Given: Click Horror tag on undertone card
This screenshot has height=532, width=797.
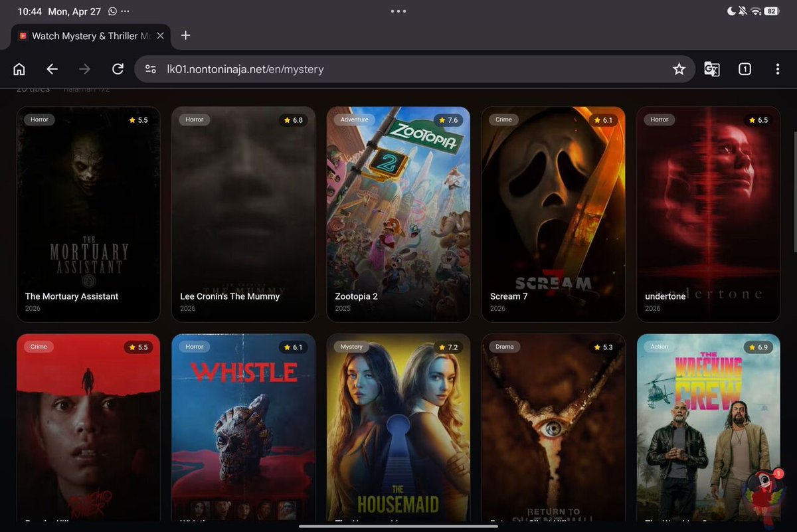Looking at the screenshot, I should 660,120.
